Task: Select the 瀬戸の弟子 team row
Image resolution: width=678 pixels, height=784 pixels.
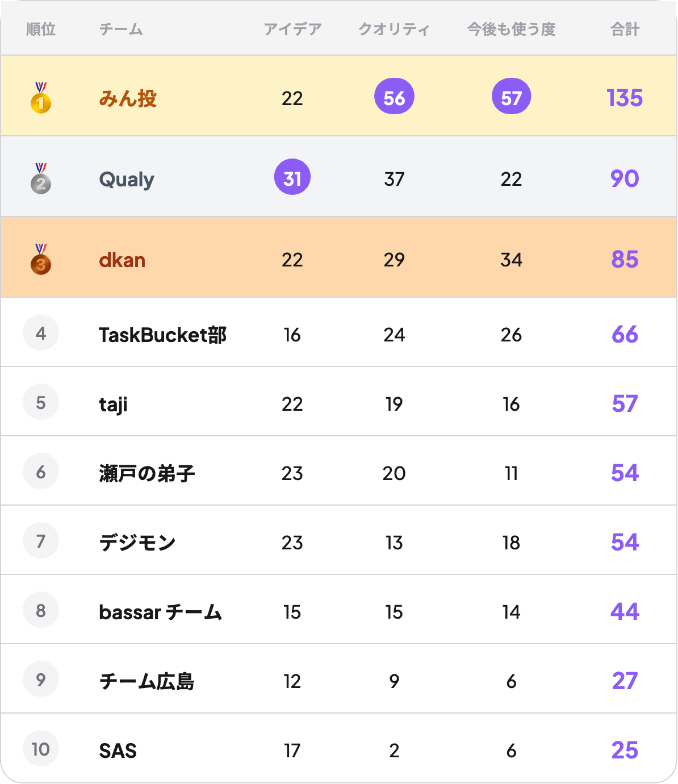Action: pyautogui.click(x=147, y=473)
